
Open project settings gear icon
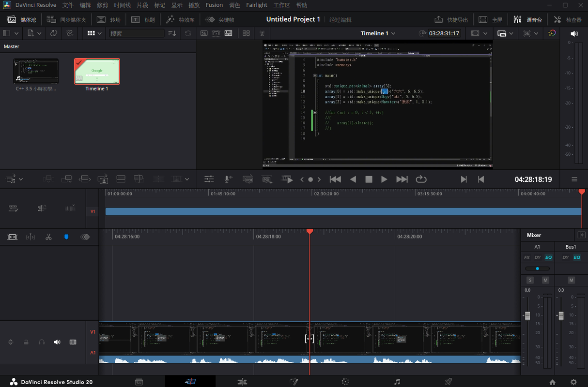pyautogui.click(x=574, y=382)
